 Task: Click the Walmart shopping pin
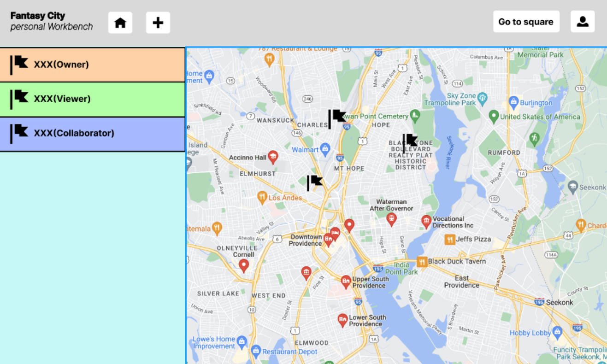coord(325,148)
